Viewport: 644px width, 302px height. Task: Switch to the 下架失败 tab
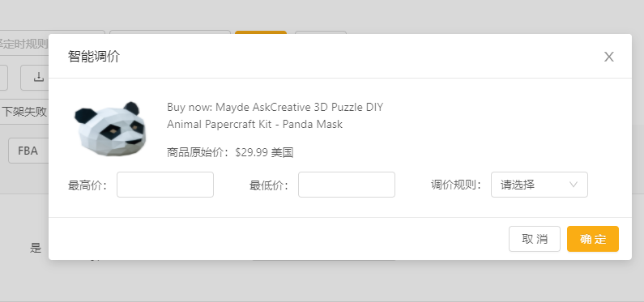click(x=24, y=112)
